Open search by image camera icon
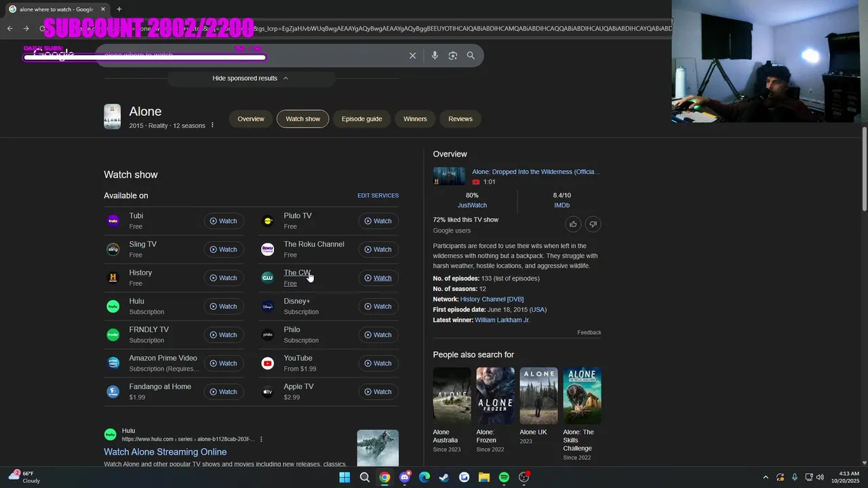 pyautogui.click(x=453, y=56)
